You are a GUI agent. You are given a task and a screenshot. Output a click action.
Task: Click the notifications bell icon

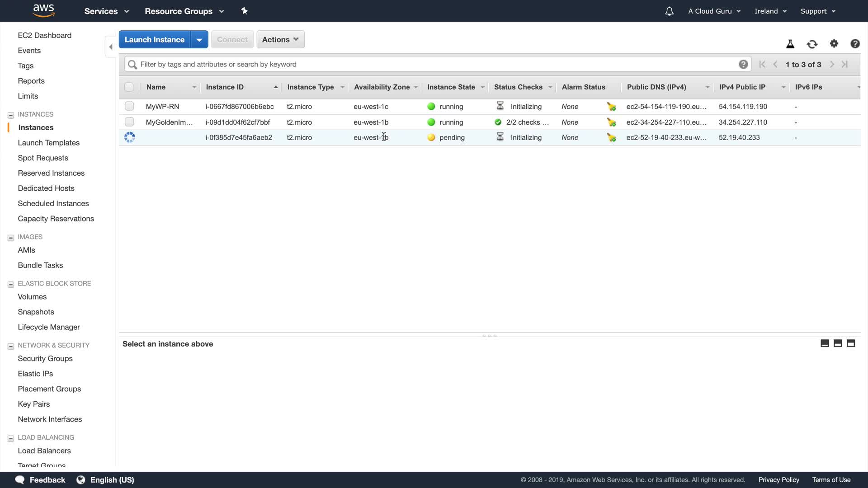[x=670, y=11]
